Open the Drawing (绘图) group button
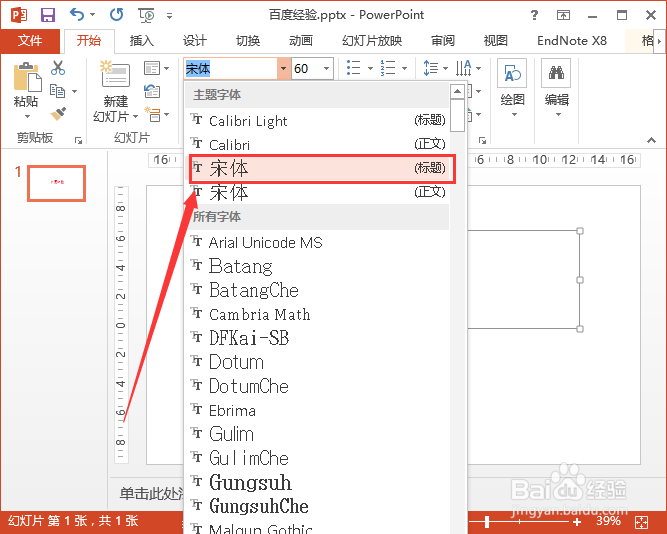Image resolution: width=667 pixels, height=534 pixels. (512, 88)
